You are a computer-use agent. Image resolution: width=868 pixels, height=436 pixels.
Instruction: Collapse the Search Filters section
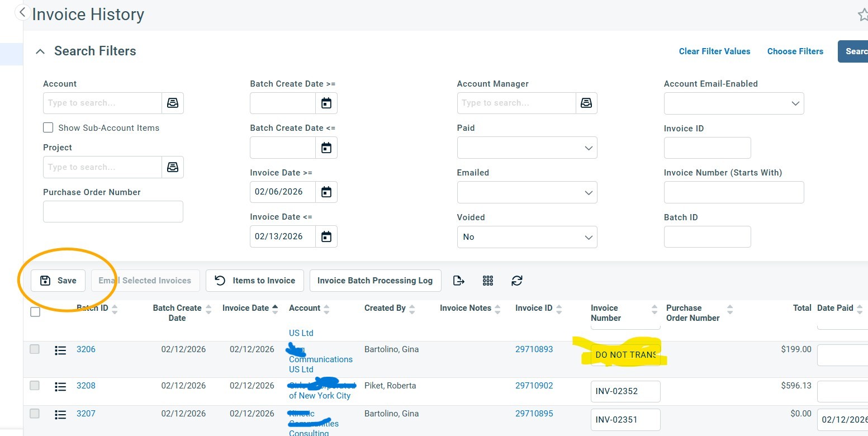tap(40, 51)
